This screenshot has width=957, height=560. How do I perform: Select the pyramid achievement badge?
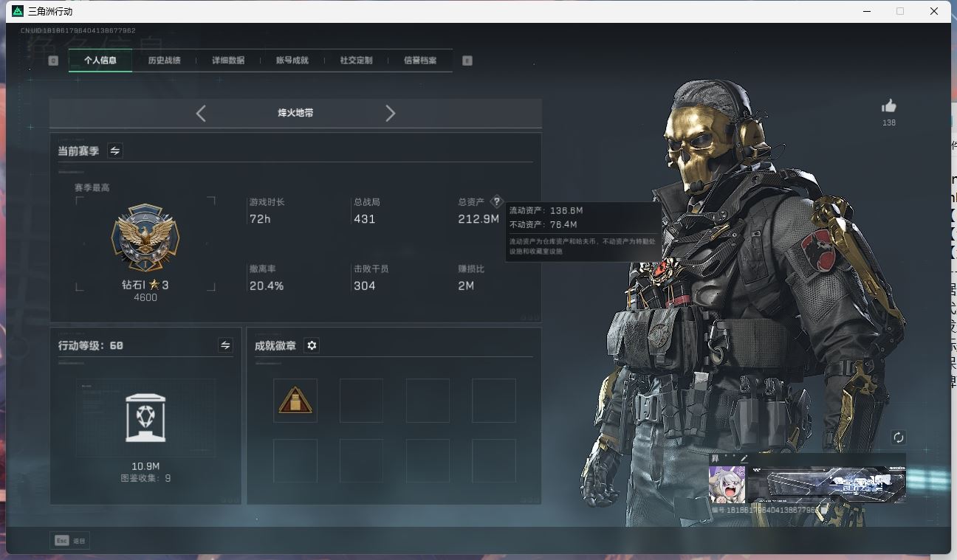295,401
